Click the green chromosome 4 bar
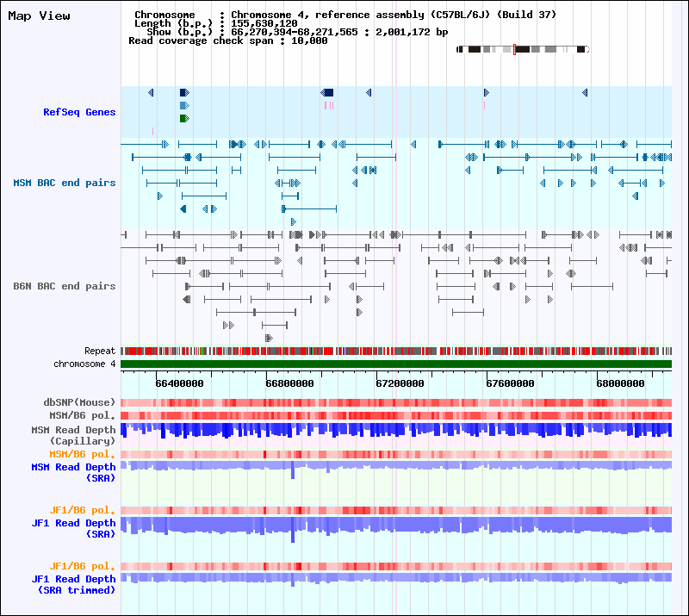 point(396,364)
